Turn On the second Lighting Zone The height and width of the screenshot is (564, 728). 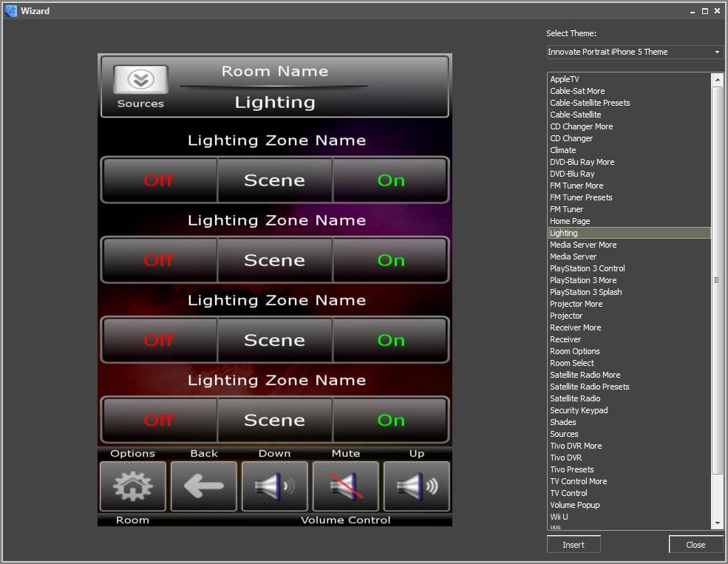click(x=390, y=259)
